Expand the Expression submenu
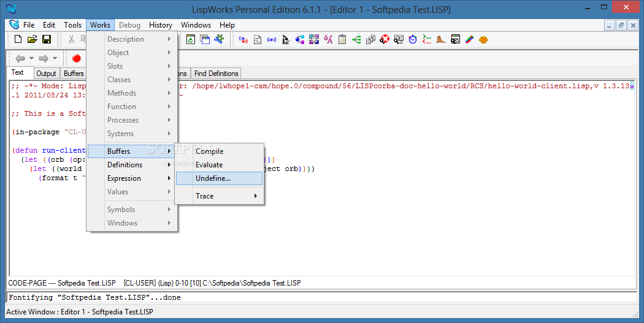644x323 pixels. click(132, 178)
